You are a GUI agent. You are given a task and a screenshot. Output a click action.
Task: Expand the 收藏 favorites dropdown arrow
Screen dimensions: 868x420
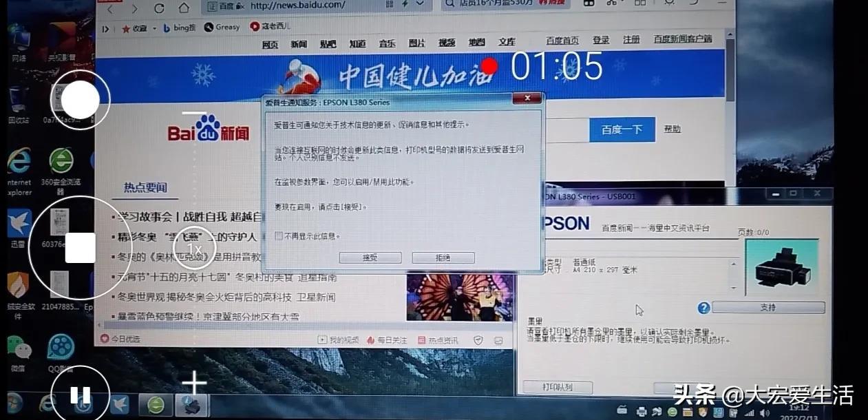[153, 28]
